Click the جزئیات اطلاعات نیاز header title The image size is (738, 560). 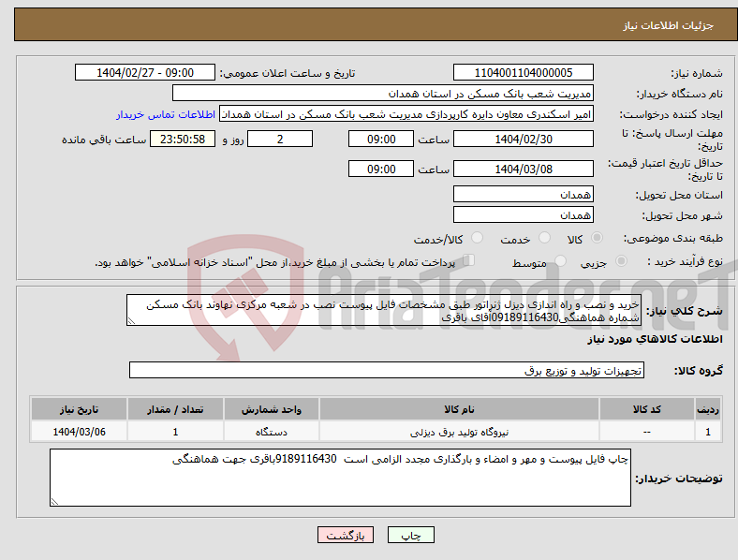pyautogui.click(x=669, y=25)
